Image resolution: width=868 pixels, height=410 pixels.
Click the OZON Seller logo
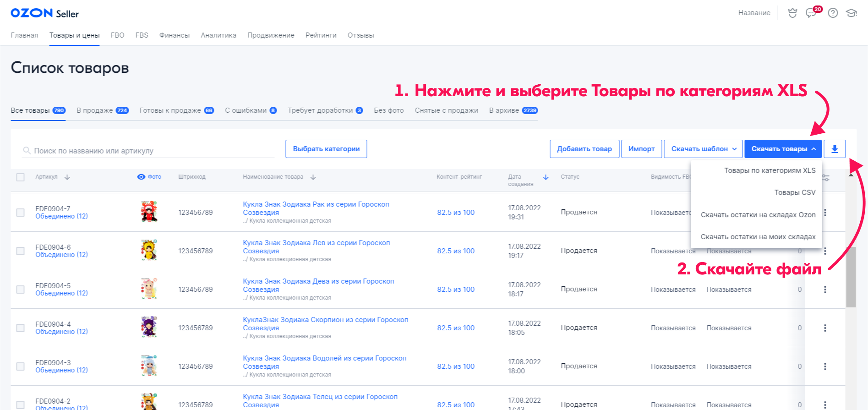point(44,13)
